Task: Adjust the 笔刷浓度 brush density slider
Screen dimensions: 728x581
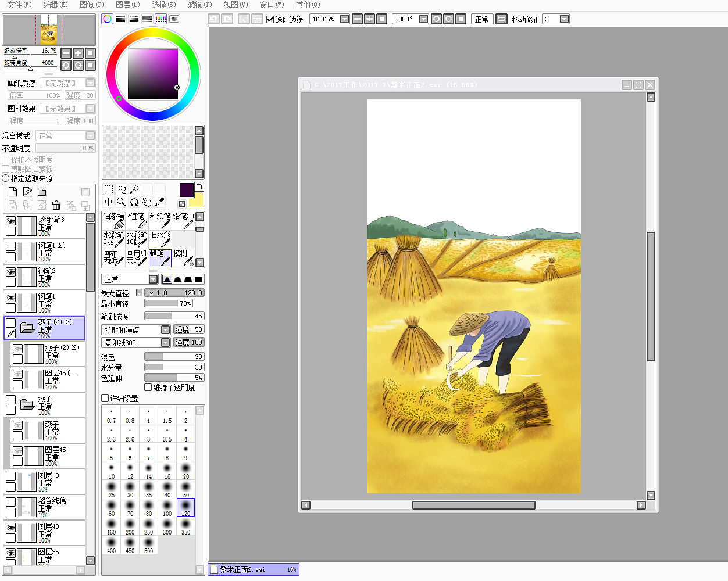Action: point(174,316)
